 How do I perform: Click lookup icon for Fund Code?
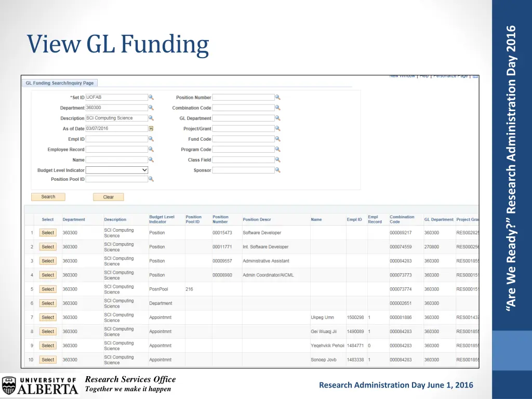tap(277, 139)
